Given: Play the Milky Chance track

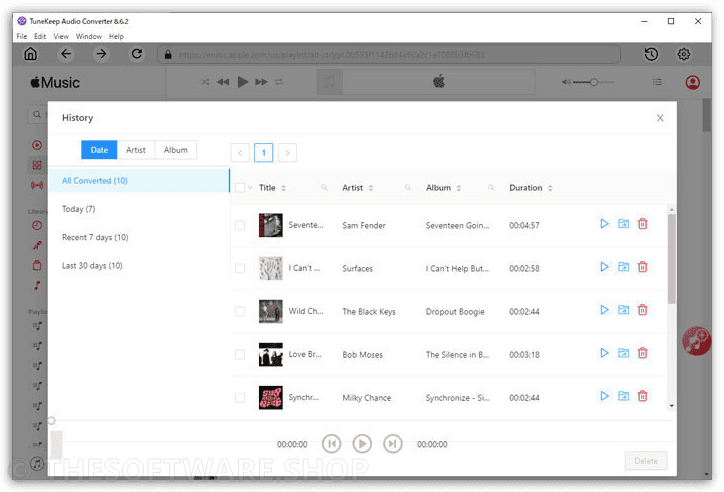Looking at the screenshot, I should click(604, 396).
